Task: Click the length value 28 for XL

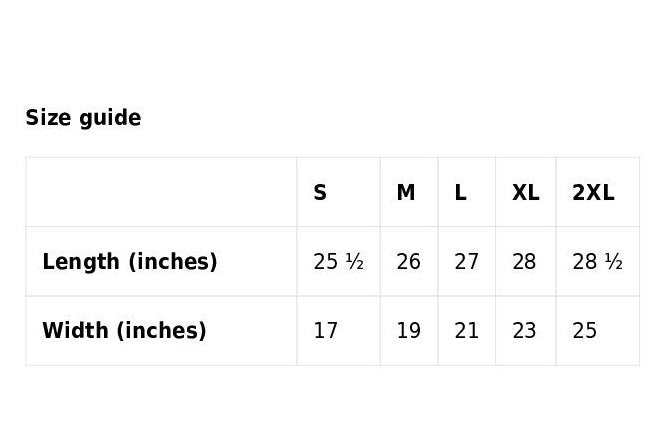Action: pos(524,262)
